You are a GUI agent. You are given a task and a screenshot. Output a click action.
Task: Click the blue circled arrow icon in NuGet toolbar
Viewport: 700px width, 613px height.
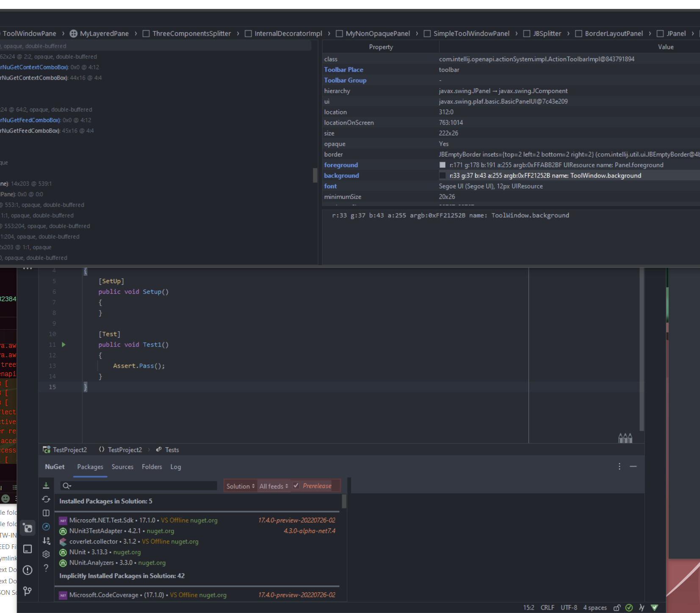point(46,527)
